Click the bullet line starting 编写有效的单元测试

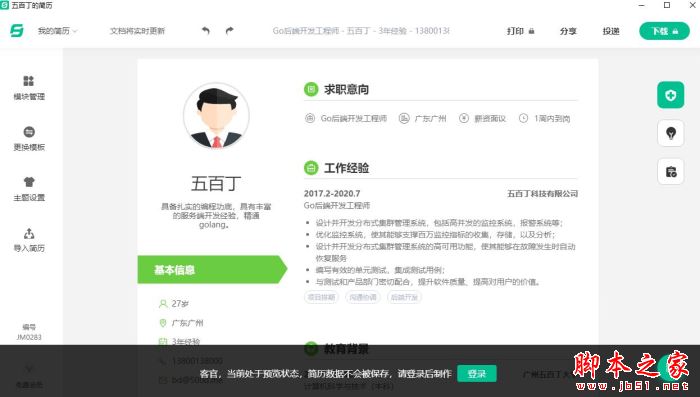point(380,270)
